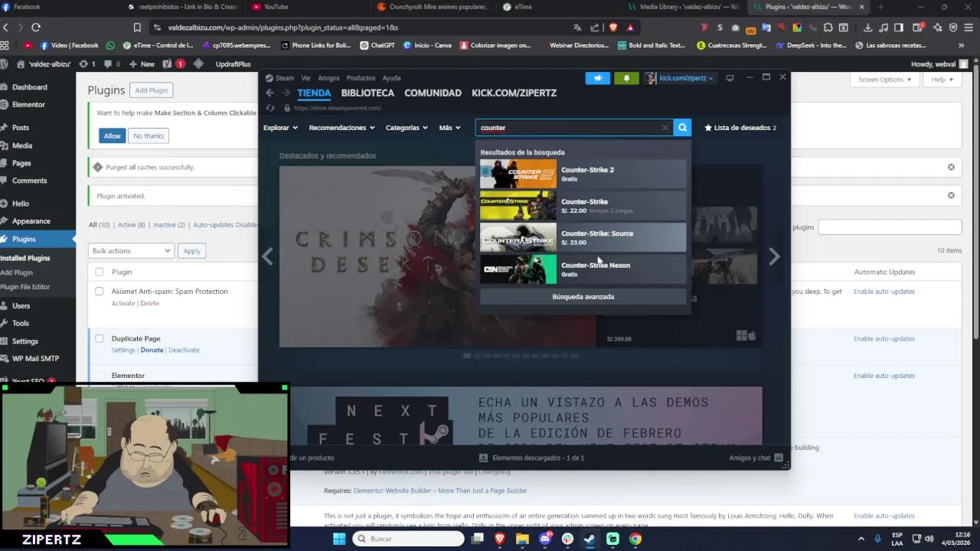Toggle Brave sidebar panel icon

pyautogui.click(x=900, y=28)
